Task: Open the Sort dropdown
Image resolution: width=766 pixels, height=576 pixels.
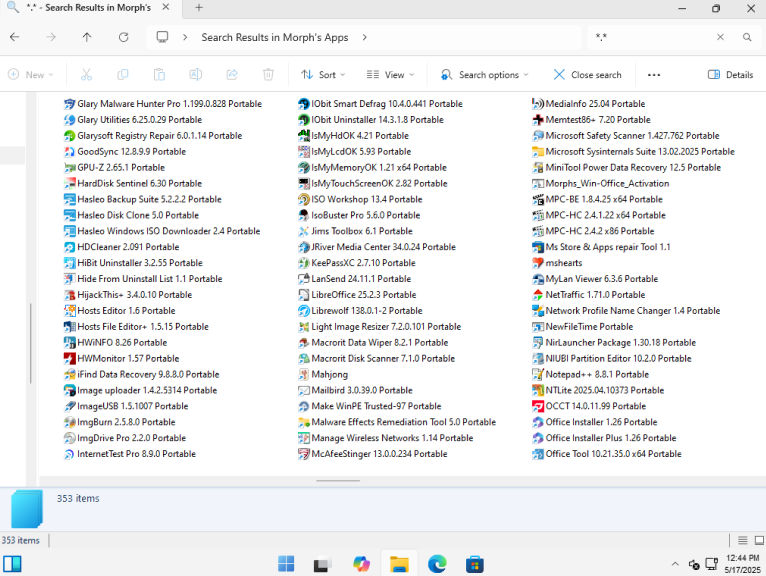Action: pos(323,75)
